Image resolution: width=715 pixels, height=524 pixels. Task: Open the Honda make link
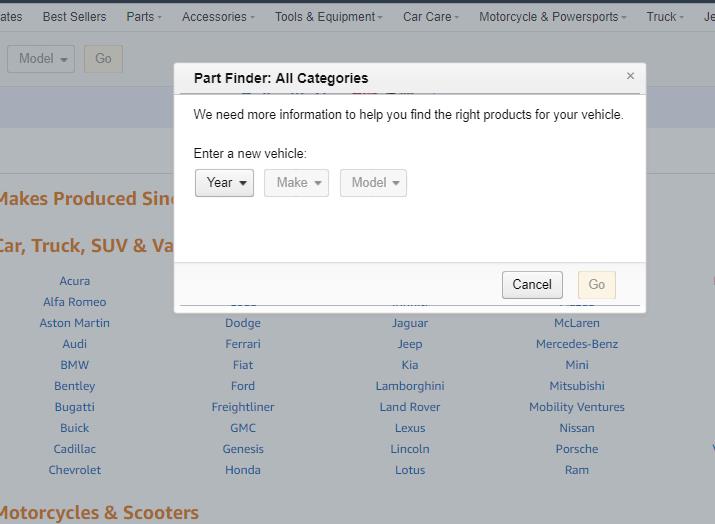coord(243,470)
